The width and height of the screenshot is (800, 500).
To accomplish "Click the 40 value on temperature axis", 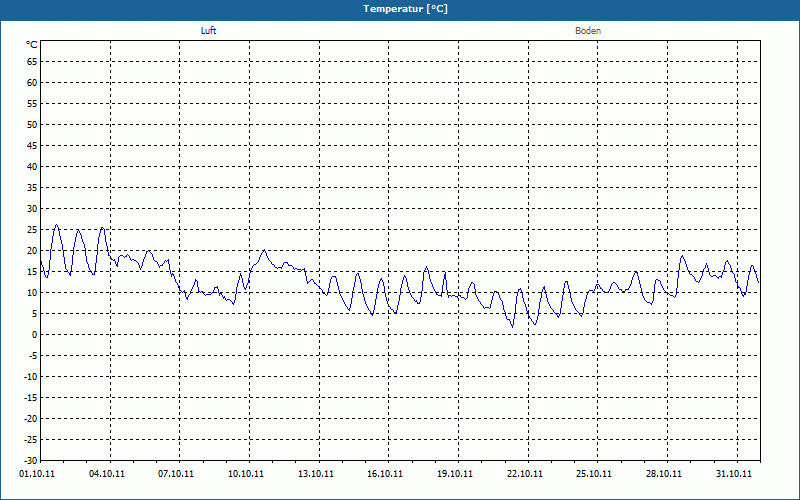I will click(x=32, y=167).
